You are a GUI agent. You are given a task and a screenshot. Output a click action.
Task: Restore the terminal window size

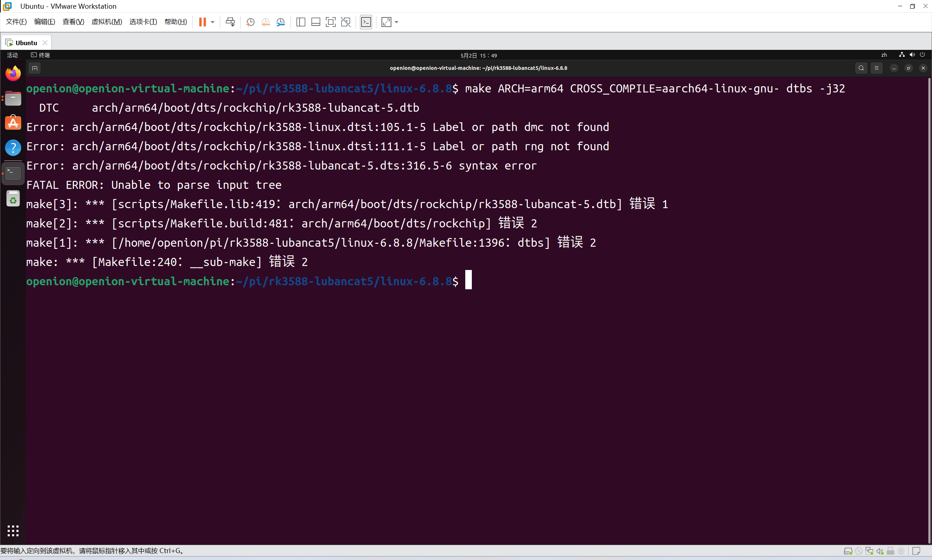tap(908, 68)
